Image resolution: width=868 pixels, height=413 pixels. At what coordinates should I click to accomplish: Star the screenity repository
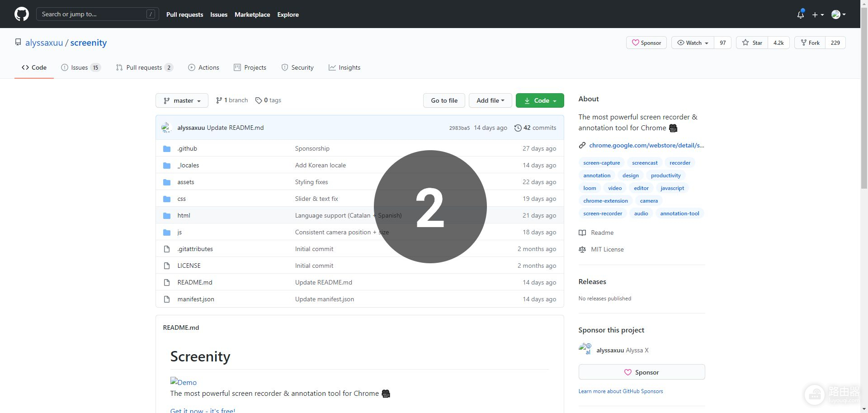tap(752, 43)
